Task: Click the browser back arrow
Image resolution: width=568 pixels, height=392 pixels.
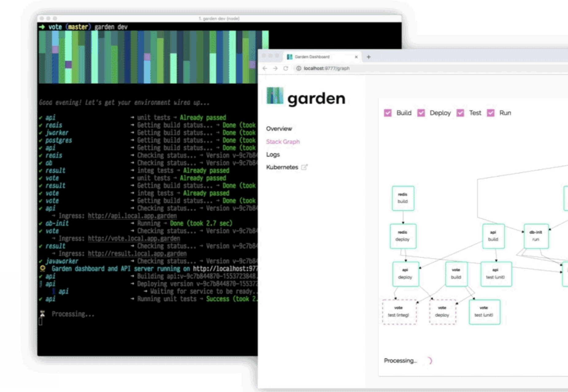Action: point(265,68)
